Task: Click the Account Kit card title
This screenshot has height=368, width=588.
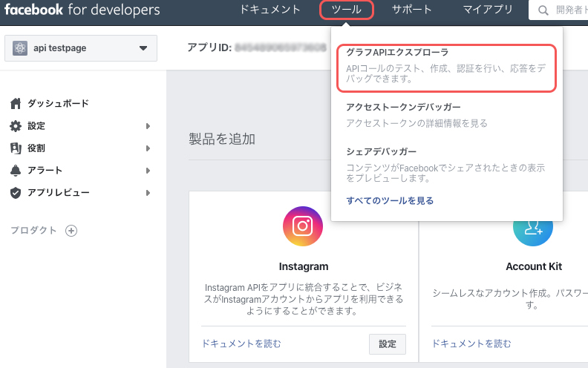Action: (x=534, y=266)
